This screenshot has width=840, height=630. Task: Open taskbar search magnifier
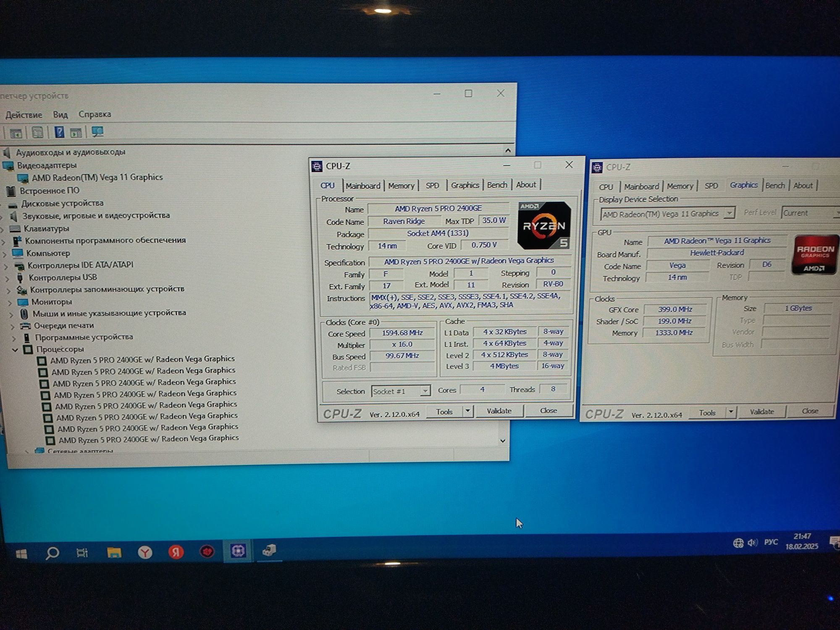(52, 553)
